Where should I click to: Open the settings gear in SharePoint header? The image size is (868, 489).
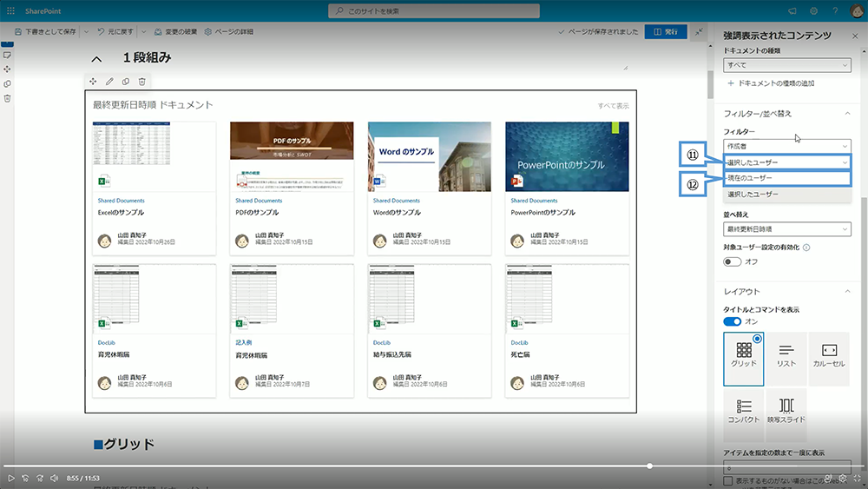(814, 10)
